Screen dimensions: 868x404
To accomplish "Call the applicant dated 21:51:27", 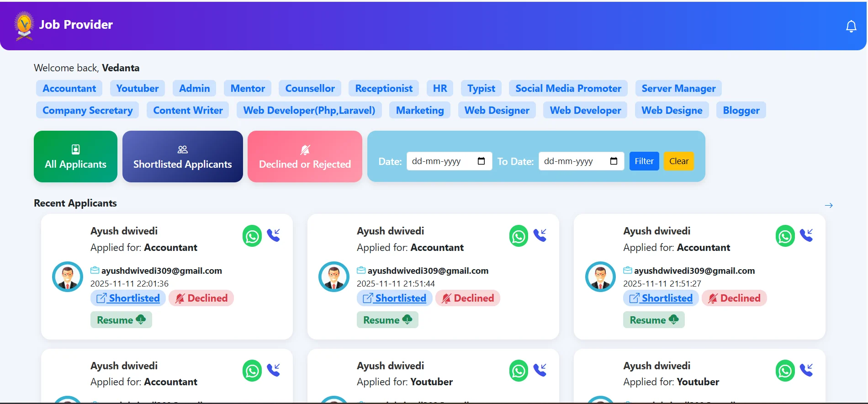I will click(806, 235).
